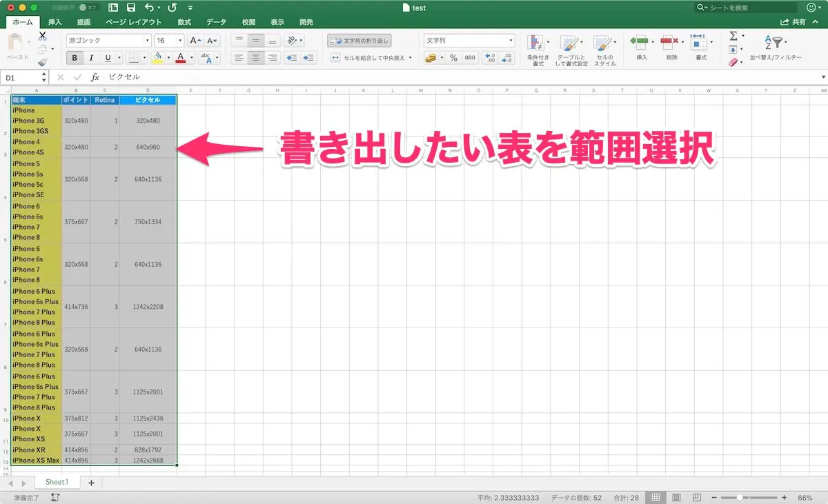
Task: Expand the font color dropdown arrow
Action: [192, 58]
